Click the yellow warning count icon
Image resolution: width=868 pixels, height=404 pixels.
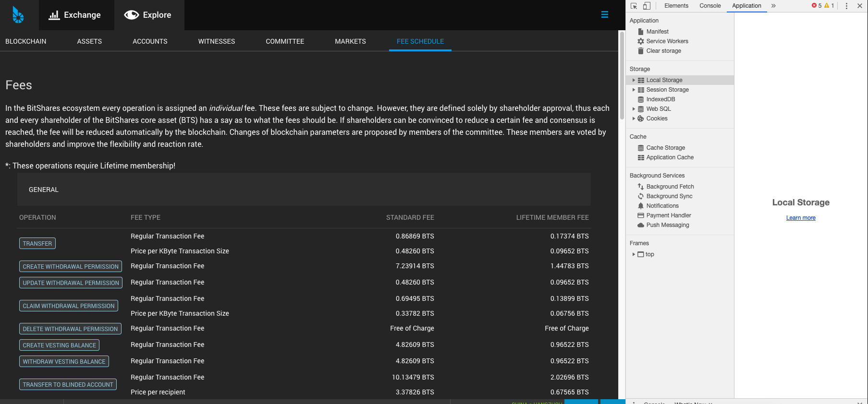[827, 6]
